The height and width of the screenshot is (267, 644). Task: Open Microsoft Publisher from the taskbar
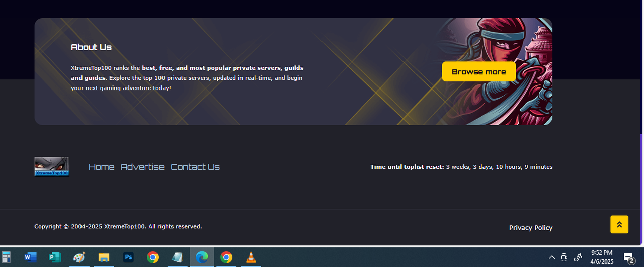click(x=54, y=257)
